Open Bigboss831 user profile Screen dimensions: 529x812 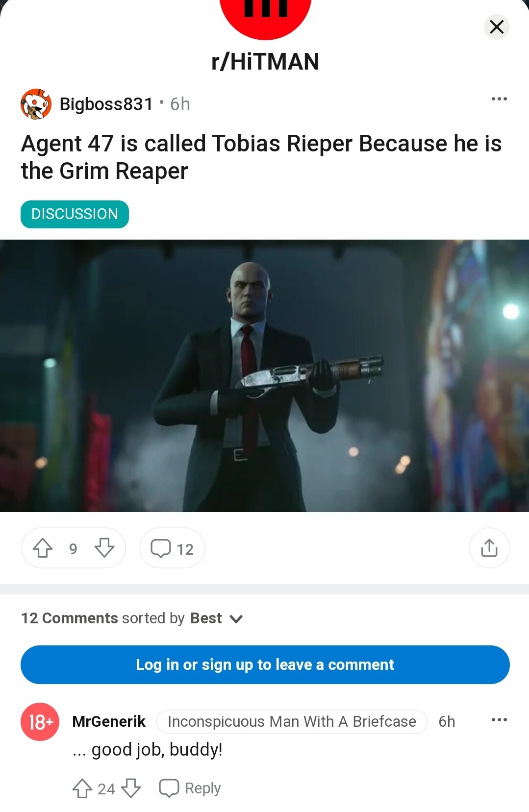tap(106, 104)
